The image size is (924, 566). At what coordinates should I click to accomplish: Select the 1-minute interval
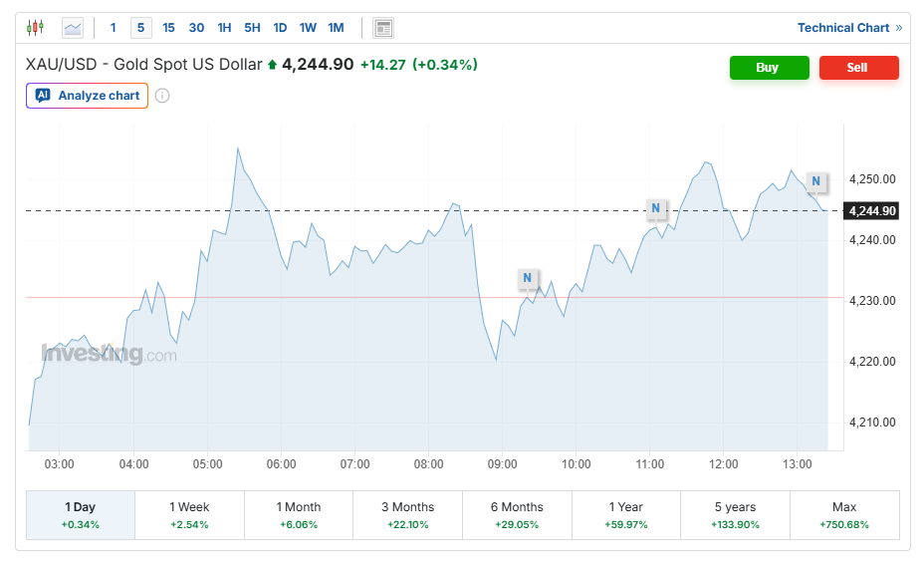[113, 28]
